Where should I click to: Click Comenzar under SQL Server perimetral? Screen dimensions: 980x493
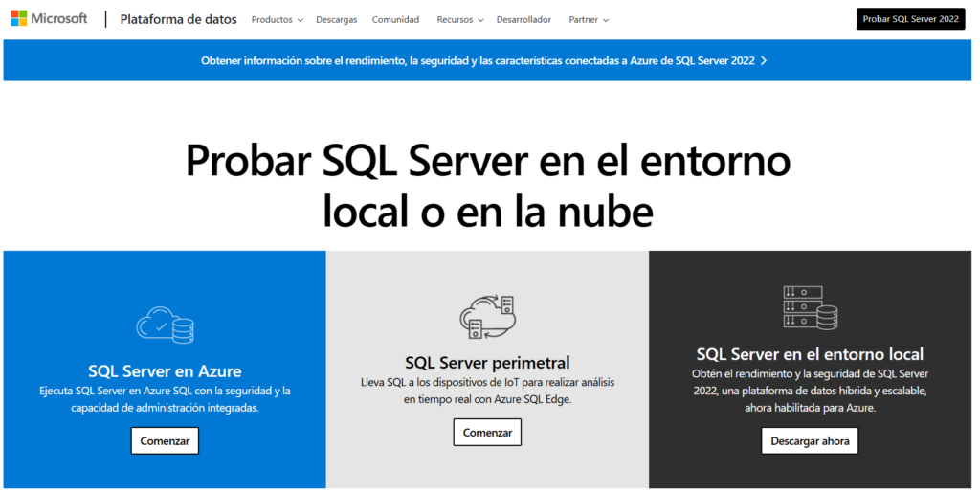[x=487, y=433]
